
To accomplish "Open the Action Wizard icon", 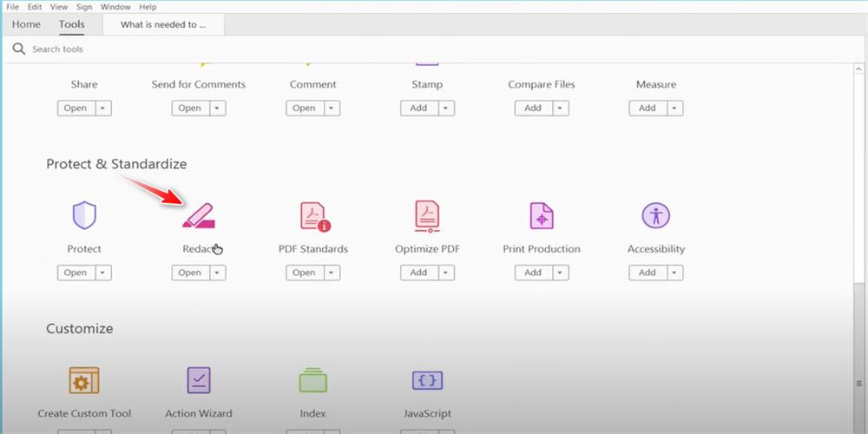I will point(199,380).
